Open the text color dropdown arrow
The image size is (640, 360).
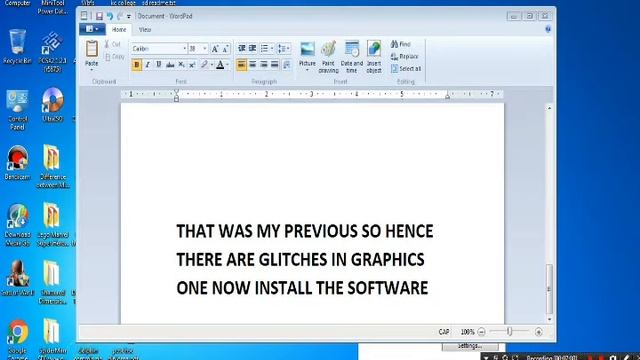pyautogui.click(x=227, y=65)
